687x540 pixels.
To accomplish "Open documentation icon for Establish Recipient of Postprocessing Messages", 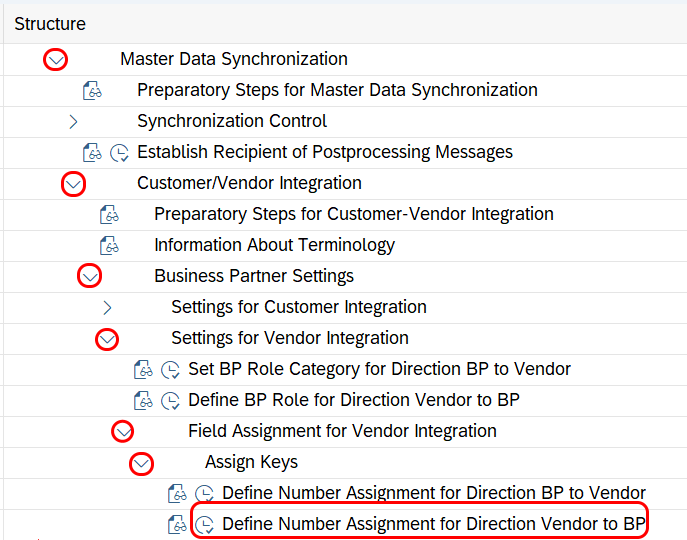I will [92, 153].
